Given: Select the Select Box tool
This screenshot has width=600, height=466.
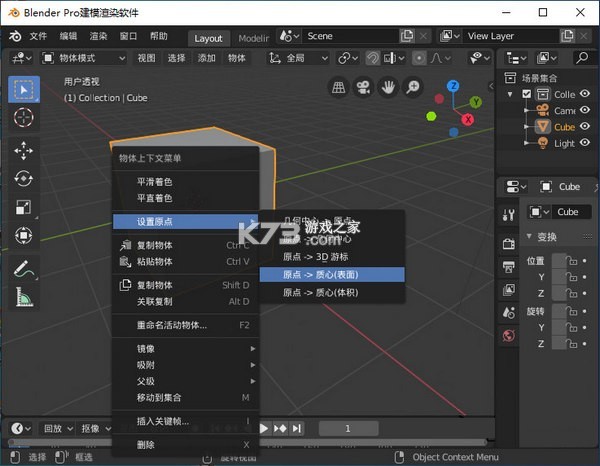Looking at the screenshot, I should point(24,90).
